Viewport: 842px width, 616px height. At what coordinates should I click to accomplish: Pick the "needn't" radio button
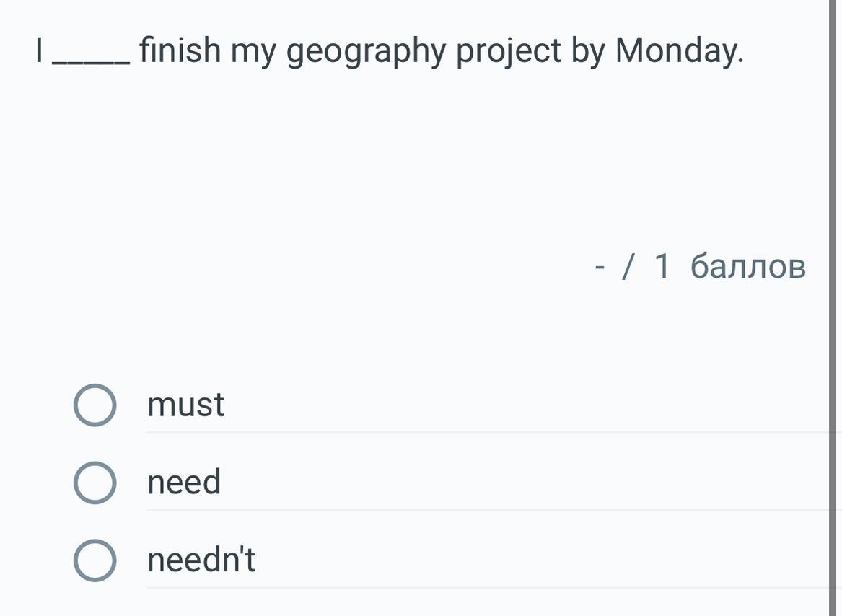[95, 560]
